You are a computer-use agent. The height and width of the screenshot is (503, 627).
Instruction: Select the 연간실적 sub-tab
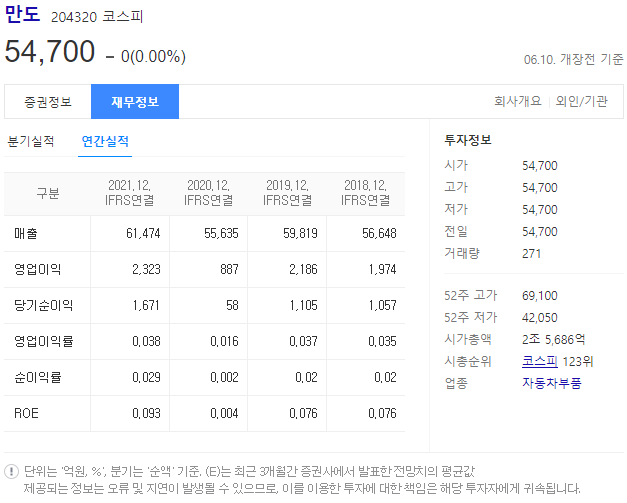pos(105,141)
